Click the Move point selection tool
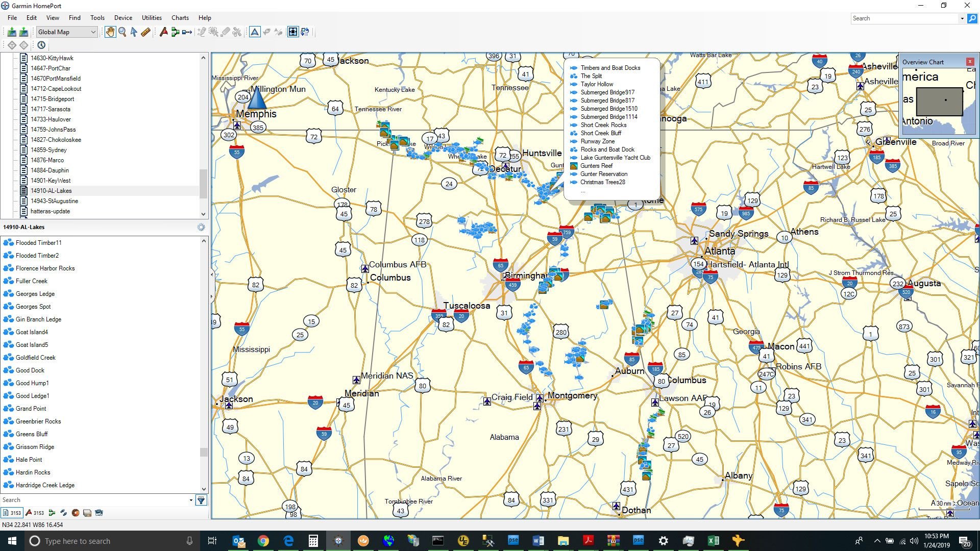 (x=213, y=32)
